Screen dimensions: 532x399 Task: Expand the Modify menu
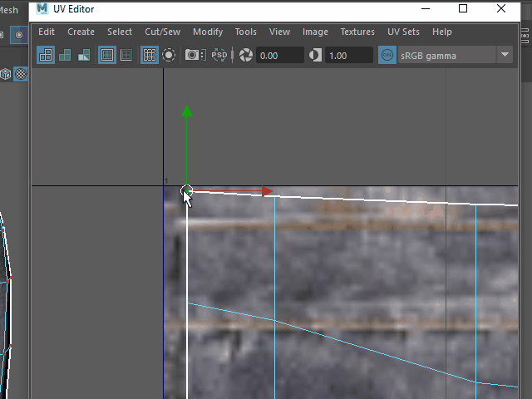coord(208,32)
